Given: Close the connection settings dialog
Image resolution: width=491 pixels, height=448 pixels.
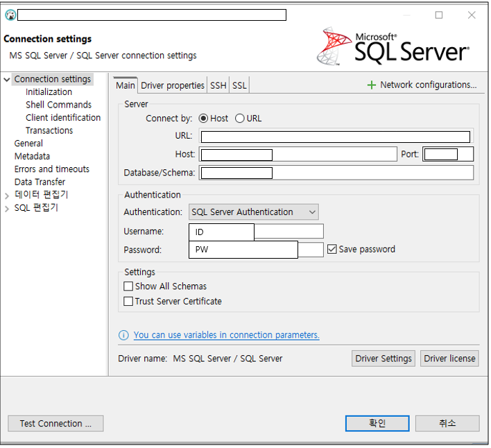Looking at the screenshot, I should (x=472, y=15).
